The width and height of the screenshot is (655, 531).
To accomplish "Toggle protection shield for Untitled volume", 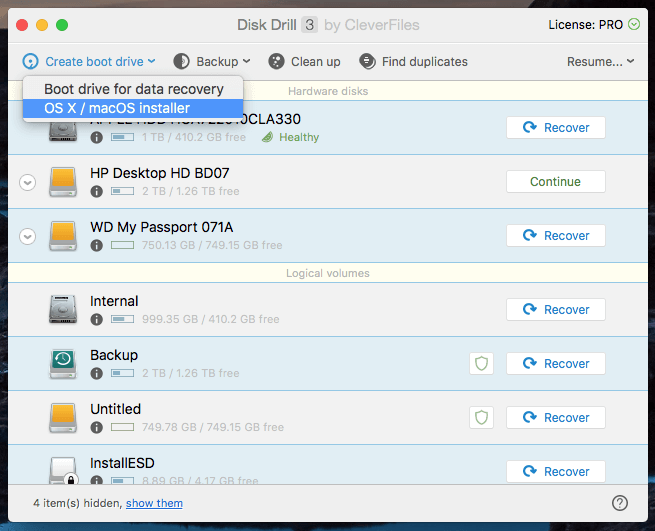I will click(x=481, y=417).
